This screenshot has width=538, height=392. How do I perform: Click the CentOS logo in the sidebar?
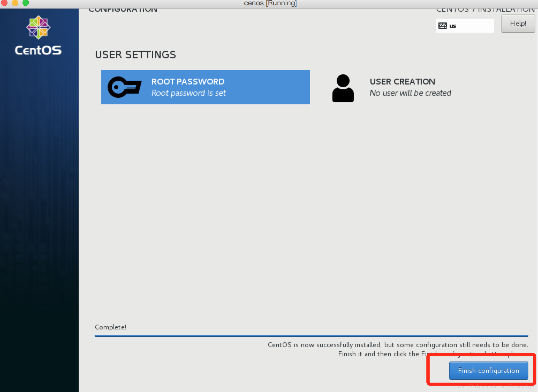tap(38, 35)
